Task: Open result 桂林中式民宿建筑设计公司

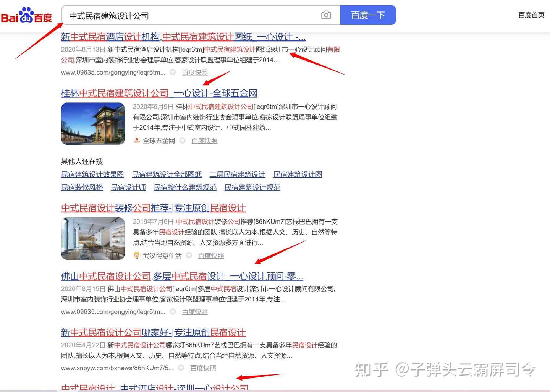Action: pyautogui.click(x=159, y=93)
